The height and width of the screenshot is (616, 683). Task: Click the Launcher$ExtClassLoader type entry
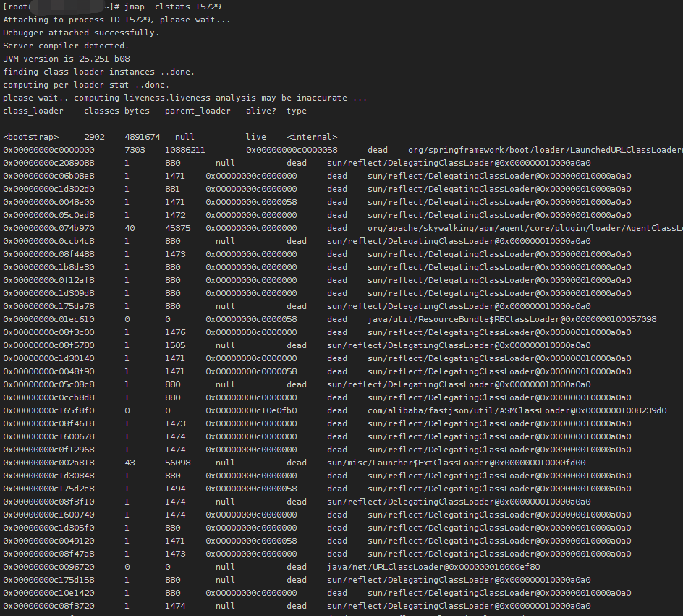pos(456,463)
